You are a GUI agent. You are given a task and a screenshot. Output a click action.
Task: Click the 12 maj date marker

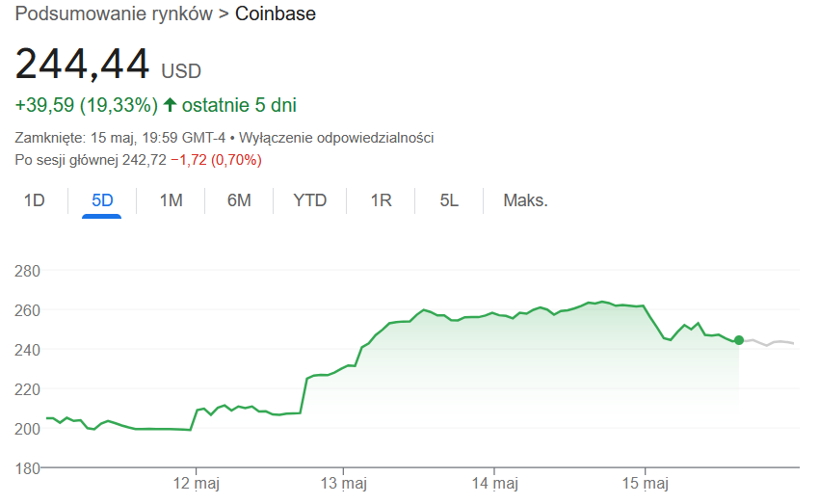coord(198,482)
